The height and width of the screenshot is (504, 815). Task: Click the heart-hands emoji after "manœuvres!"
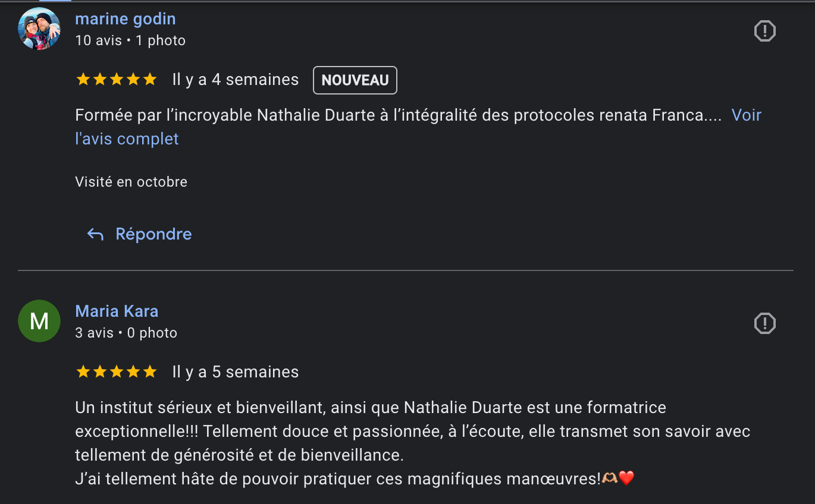tap(610, 478)
